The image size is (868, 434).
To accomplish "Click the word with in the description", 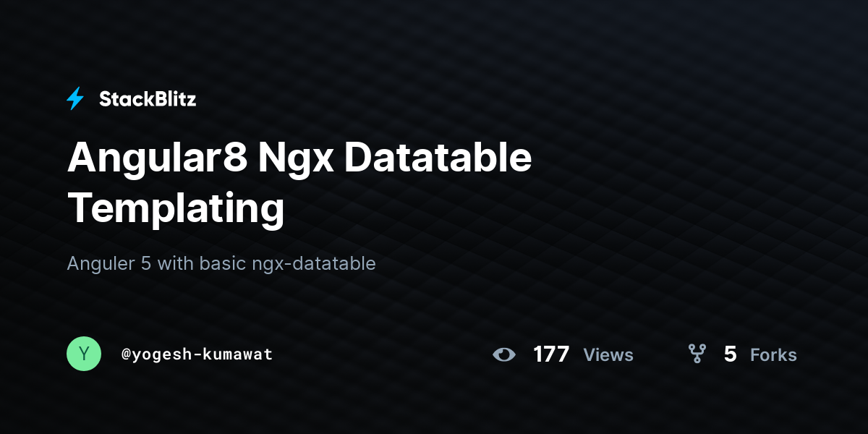I will (176, 263).
